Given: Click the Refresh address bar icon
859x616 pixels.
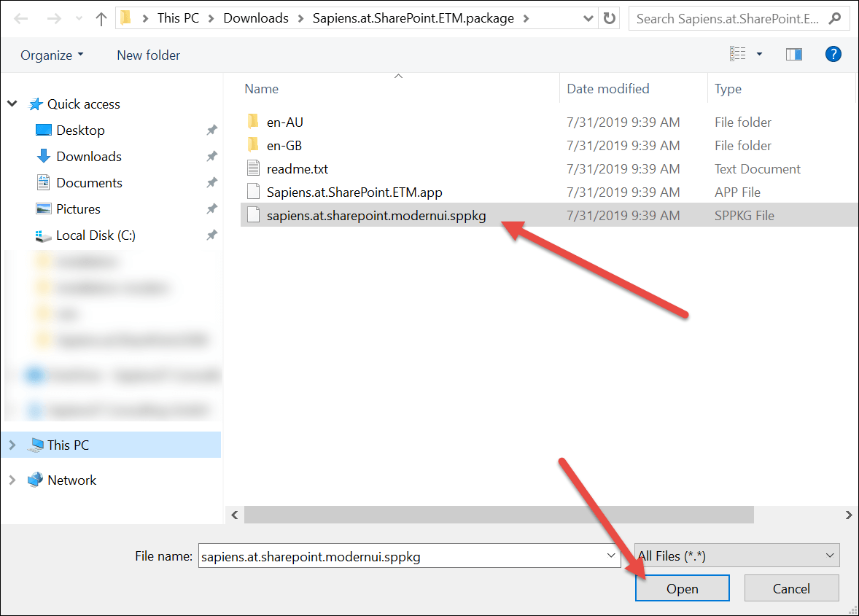Looking at the screenshot, I should pos(609,19).
